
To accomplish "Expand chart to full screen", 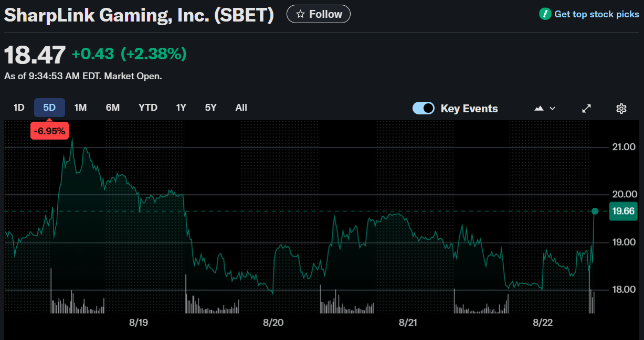I will point(587,109).
